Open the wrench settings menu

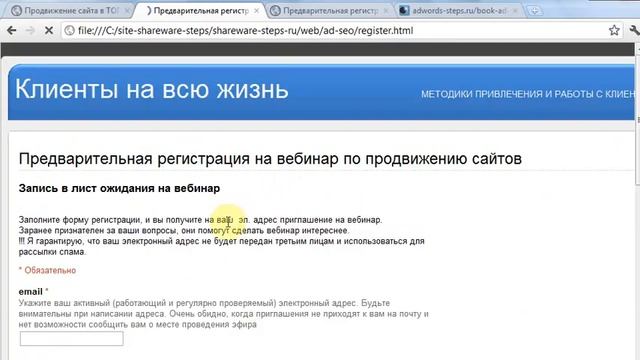(634, 30)
